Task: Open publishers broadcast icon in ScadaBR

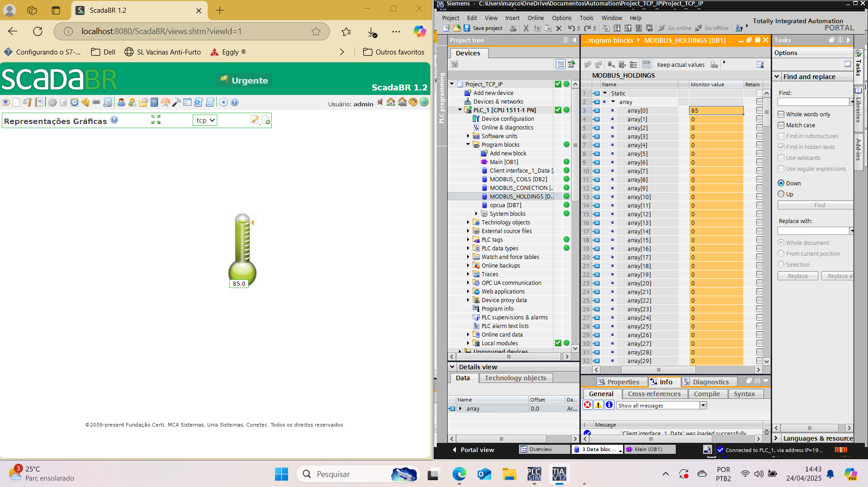Action: (165, 102)
